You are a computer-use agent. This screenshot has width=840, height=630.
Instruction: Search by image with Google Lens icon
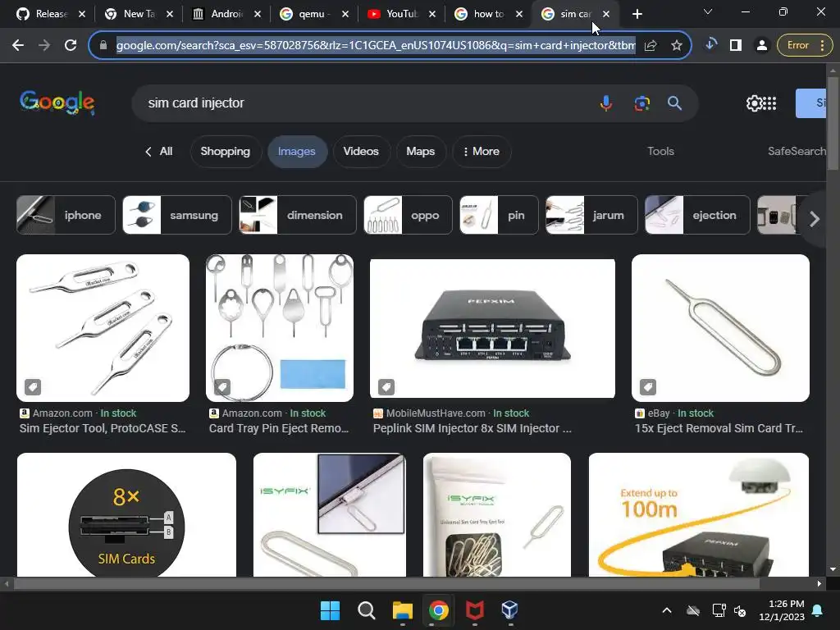point(641,103)
